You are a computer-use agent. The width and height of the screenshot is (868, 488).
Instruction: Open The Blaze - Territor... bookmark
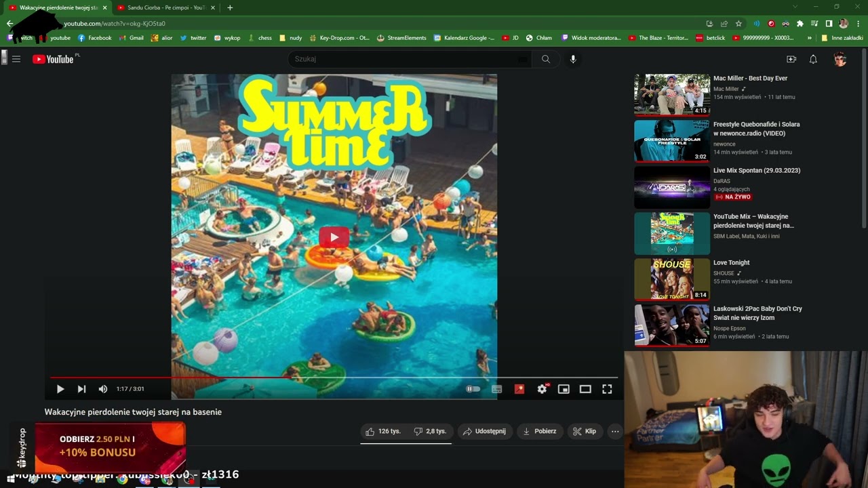pos(658,38)
